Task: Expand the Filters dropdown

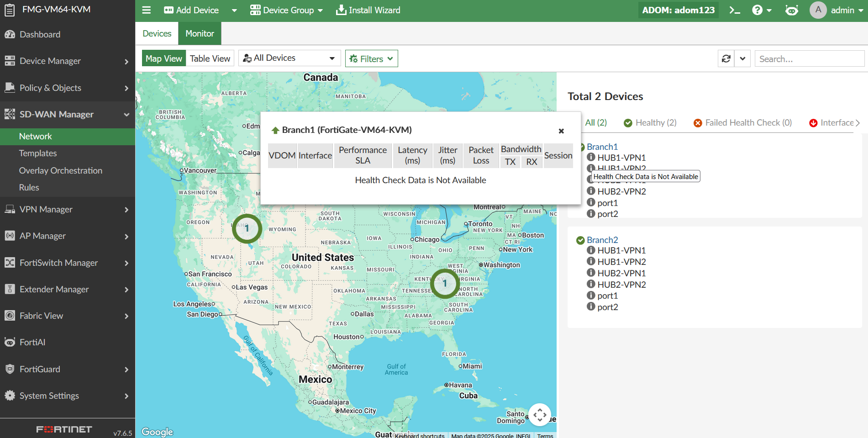Action: click(371, 58)
